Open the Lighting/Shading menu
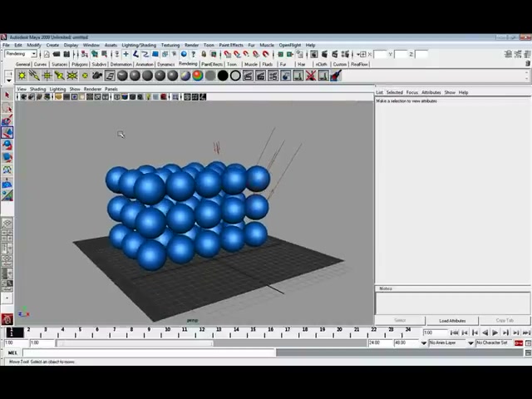 (x=139, y=45)
